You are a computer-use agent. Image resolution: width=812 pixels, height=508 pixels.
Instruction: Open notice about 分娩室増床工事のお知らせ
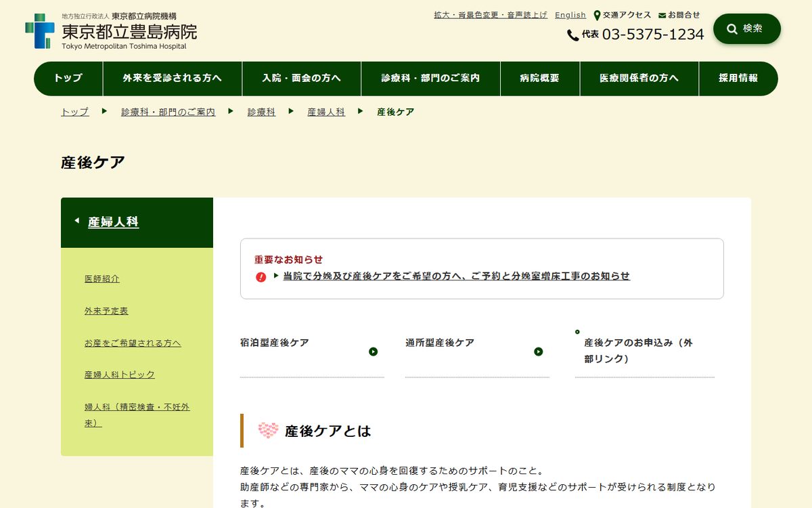click(x=456, y=276)
